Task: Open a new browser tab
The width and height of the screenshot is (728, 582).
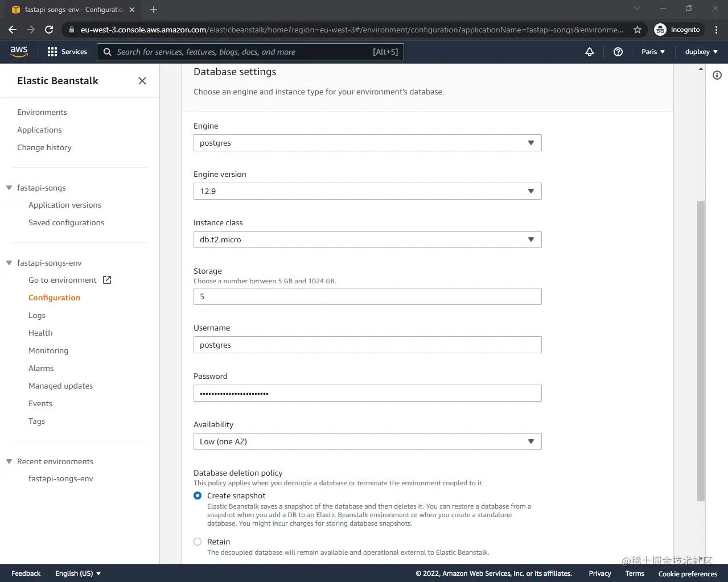Action: [154, 10]
